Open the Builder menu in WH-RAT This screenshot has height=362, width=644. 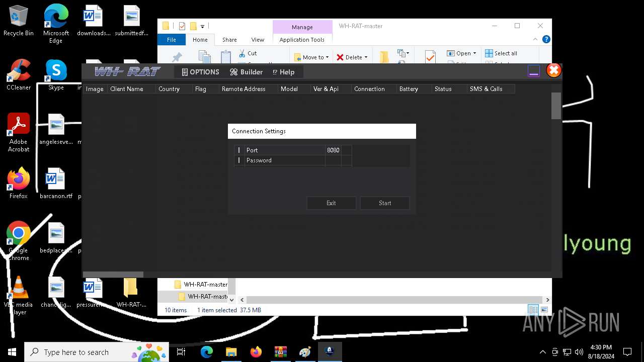[x=246, y=72]
